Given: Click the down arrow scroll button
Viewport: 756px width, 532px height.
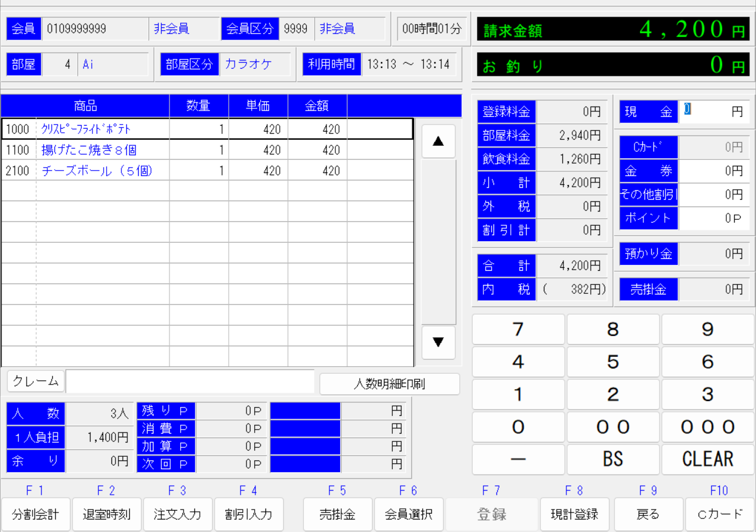Looking at the screenshot, I should (438, 342).
